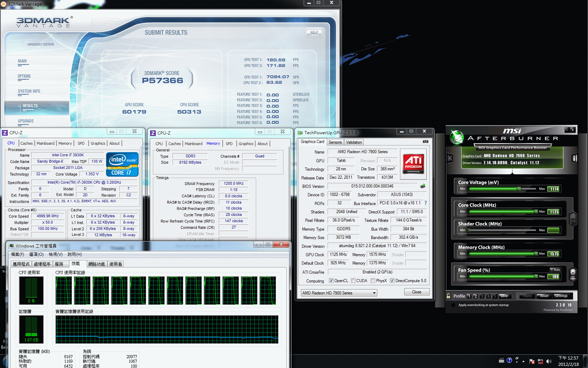The width and height of the screenshot is (588, 368).
Task: Click the Afterburner Reset button
Action: [x=544, y=296]
